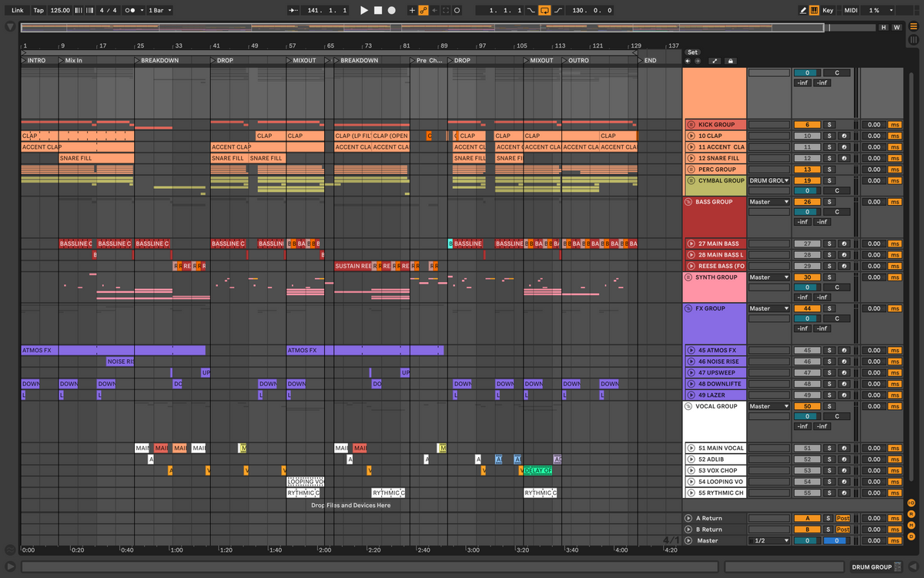
Task: Click the Arrangement Record button
Action: 392,11
